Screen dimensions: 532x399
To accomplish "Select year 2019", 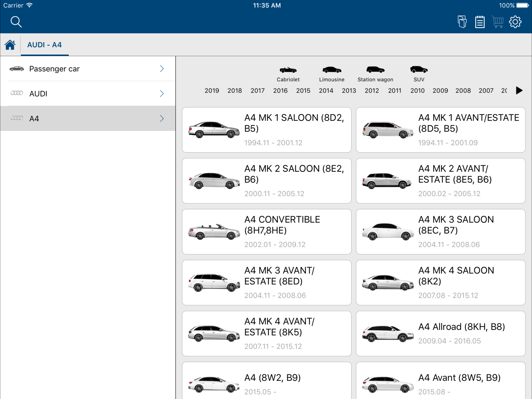I will click(x=212, y=91).
